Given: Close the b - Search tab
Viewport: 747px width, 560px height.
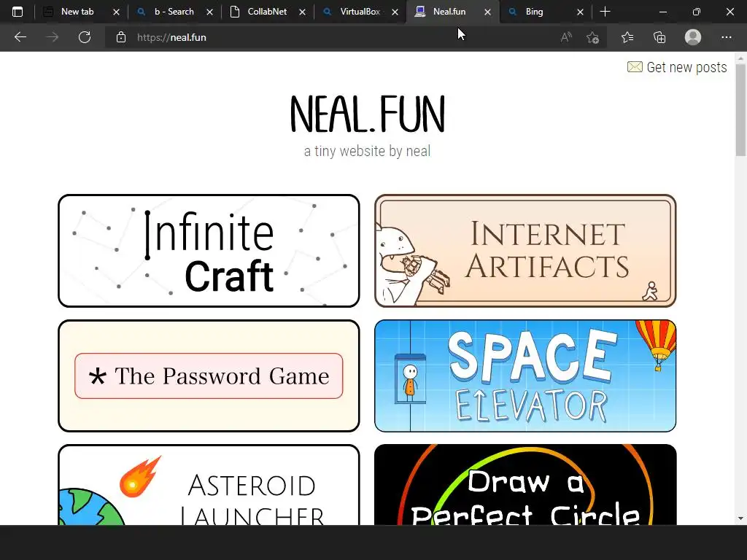Looking at the screenshot, I should (209, 12).
